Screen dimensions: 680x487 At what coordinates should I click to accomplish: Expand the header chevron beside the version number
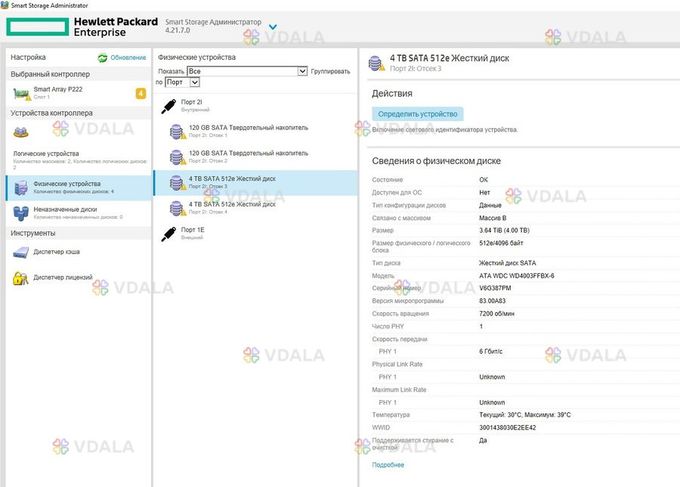(x=273, y=27)
